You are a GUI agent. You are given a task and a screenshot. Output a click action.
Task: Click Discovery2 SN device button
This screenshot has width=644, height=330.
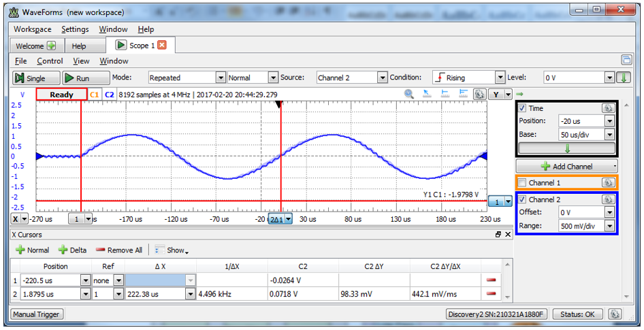(496, 314)
